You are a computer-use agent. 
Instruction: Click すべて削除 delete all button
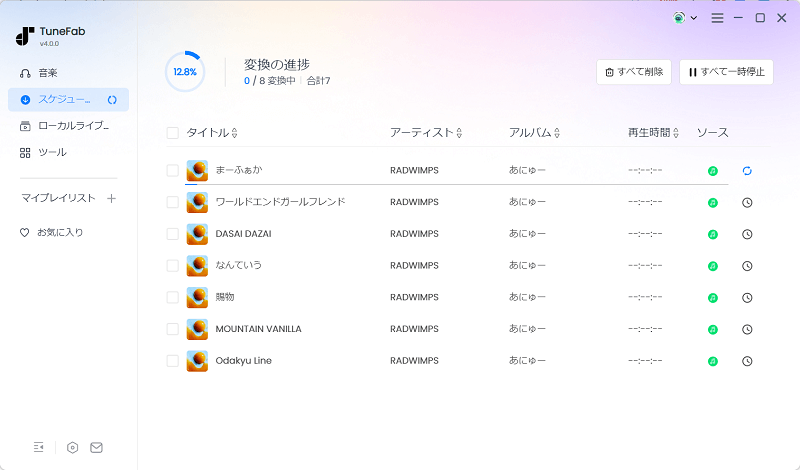(634, 72)
